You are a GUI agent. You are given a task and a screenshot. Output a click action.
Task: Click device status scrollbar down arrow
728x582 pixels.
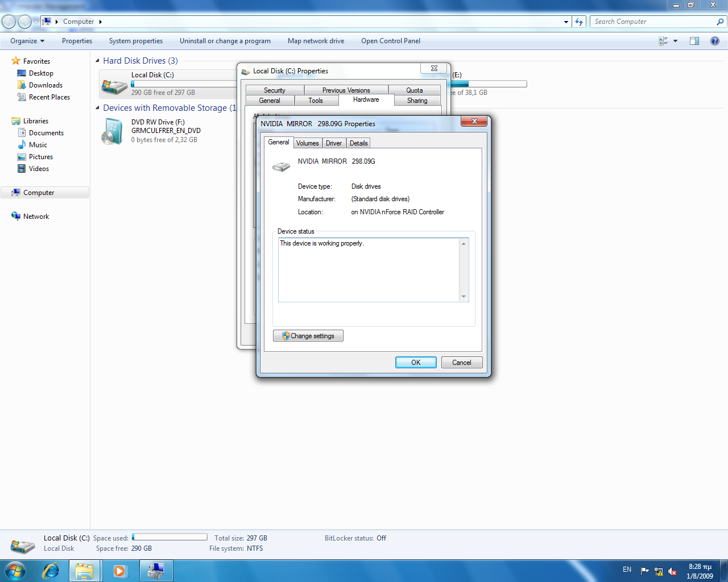click(464, 297)
